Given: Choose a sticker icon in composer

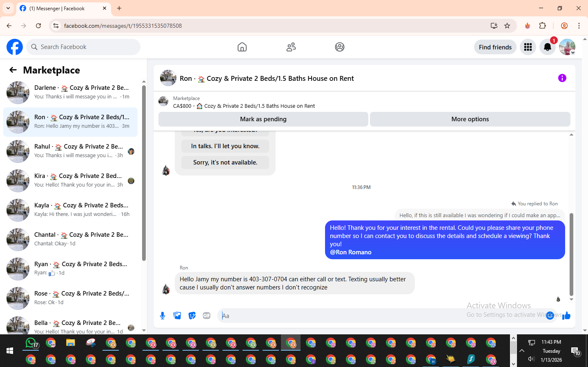Looking at the screenshot, I should coord(192,316).
